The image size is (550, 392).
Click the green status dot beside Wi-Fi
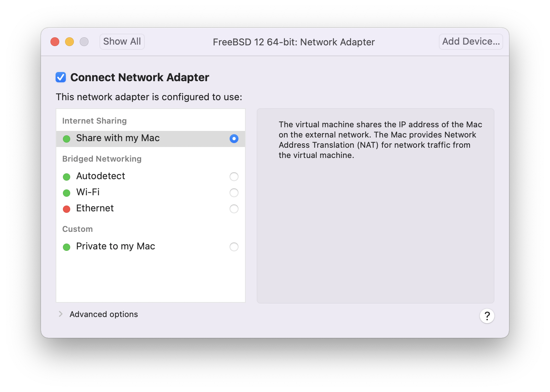point(67,193)
